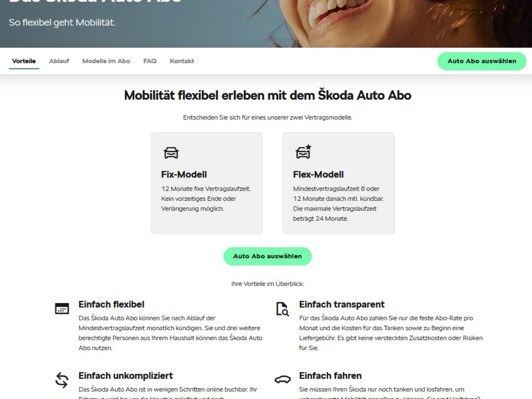Viewport: 532px width, 399px height.
Task: Click the calendar icon beside Einfach flexibel
Action: pos(62,309)
